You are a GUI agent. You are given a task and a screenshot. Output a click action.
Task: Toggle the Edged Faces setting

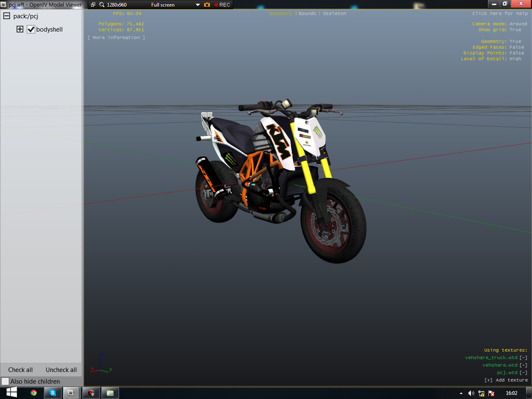498,47
